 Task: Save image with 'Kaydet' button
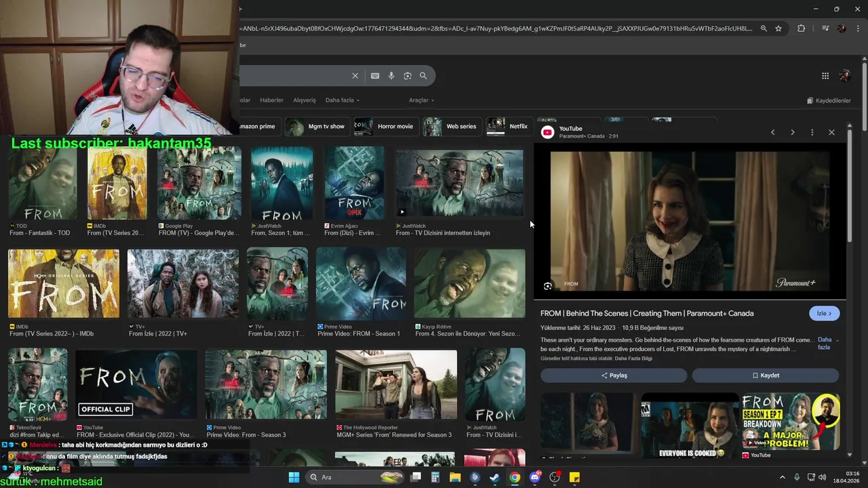click(766, 375)
